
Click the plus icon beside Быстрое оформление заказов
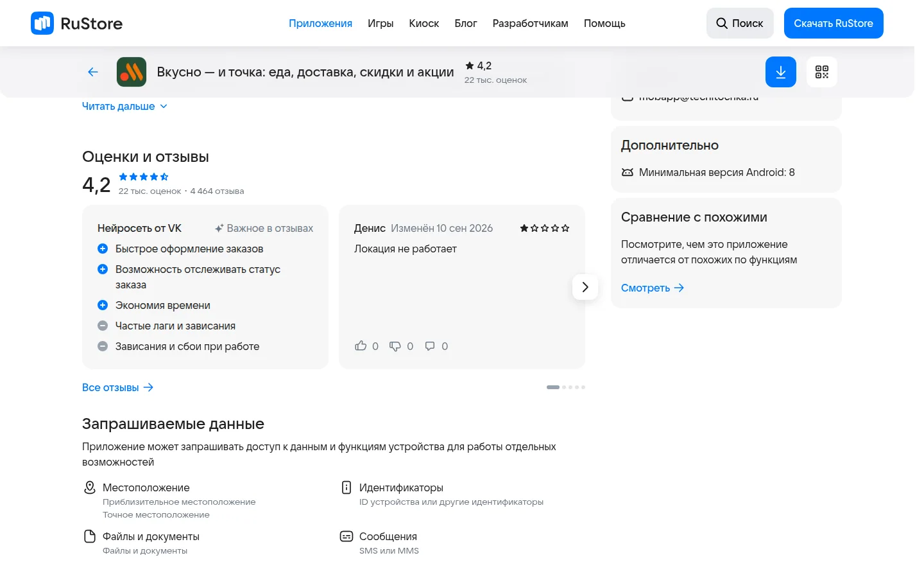tap(103, 249)
